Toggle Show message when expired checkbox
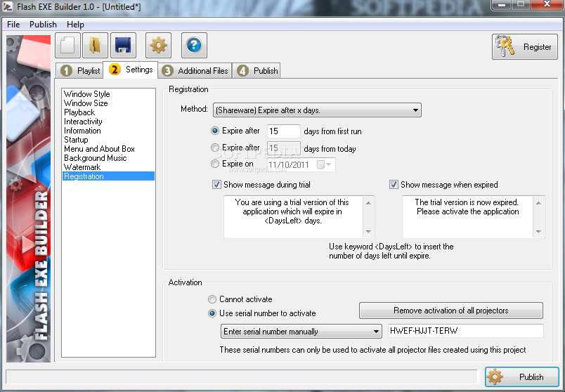This screenshot has height=392, width=565. tap(394, 185)
